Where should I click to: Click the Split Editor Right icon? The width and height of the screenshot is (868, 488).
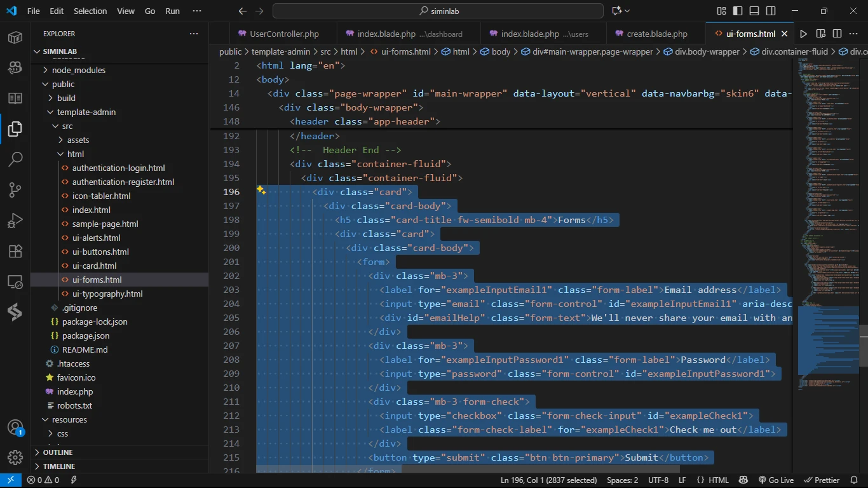click(837, 34)
